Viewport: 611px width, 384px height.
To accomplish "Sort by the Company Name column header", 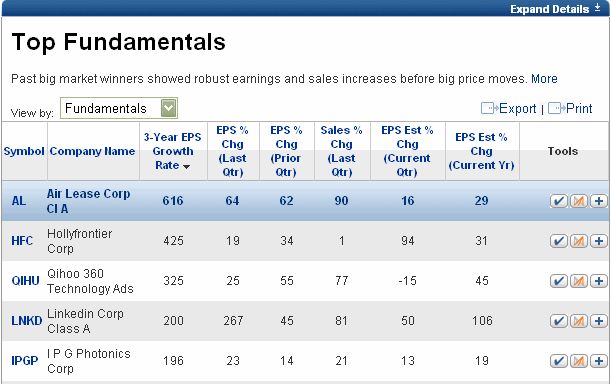I will (92, 151).
